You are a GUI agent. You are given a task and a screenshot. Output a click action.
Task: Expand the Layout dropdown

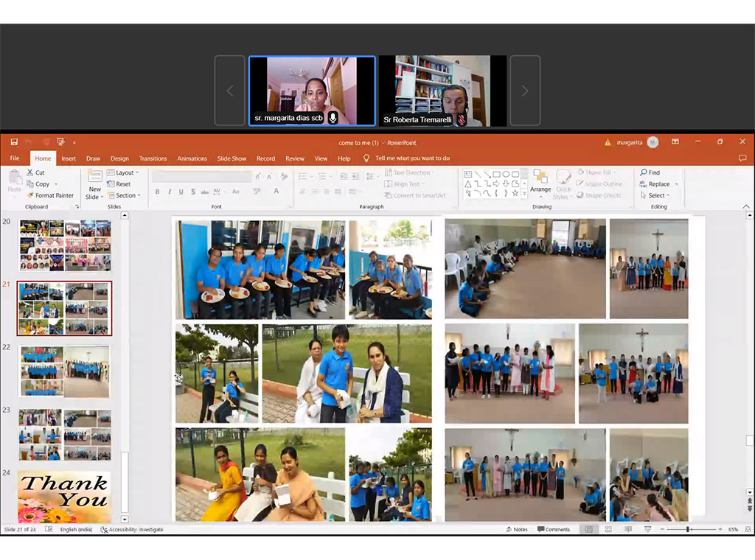pyautogui.click(x=123, y=172)
